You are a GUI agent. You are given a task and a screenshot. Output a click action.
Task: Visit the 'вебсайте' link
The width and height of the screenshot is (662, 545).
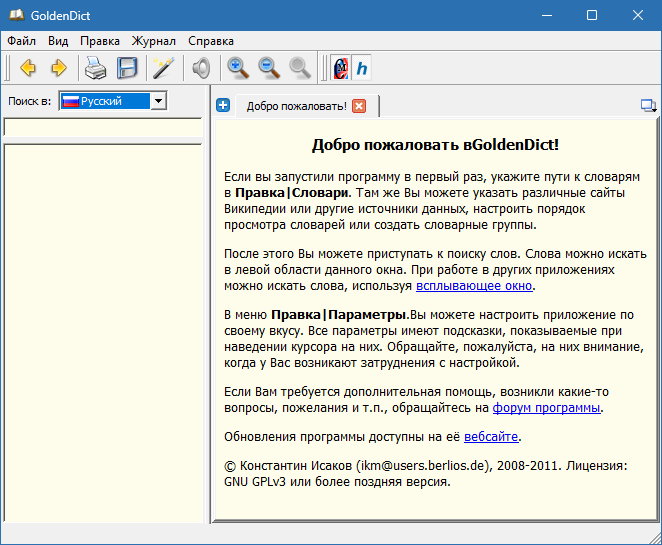(x=491, y=437)
